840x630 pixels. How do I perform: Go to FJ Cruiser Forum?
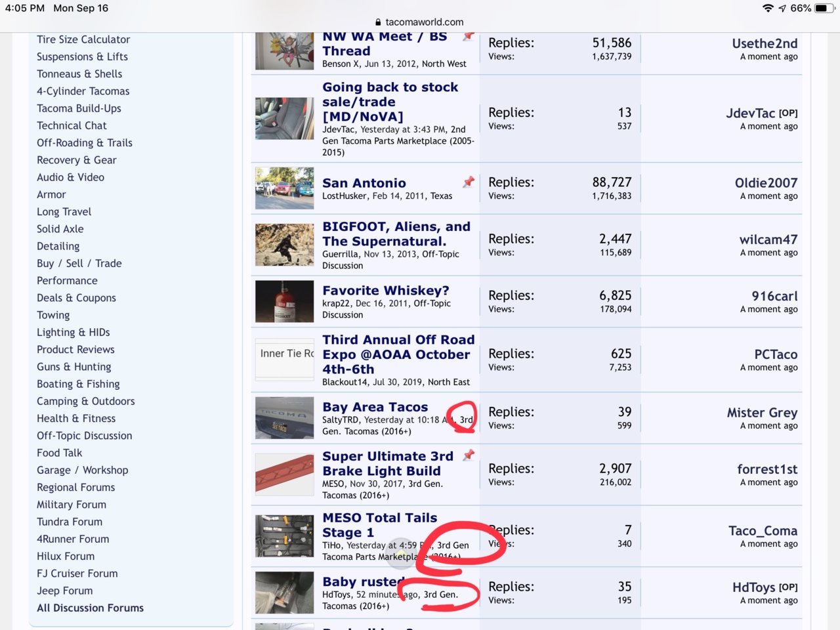pos(77,573)
